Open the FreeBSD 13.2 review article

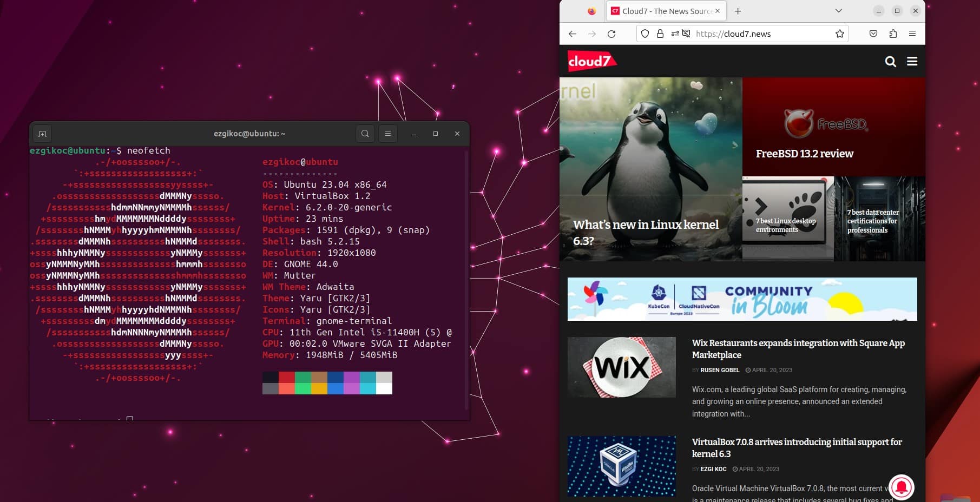(x=804, y=154)
